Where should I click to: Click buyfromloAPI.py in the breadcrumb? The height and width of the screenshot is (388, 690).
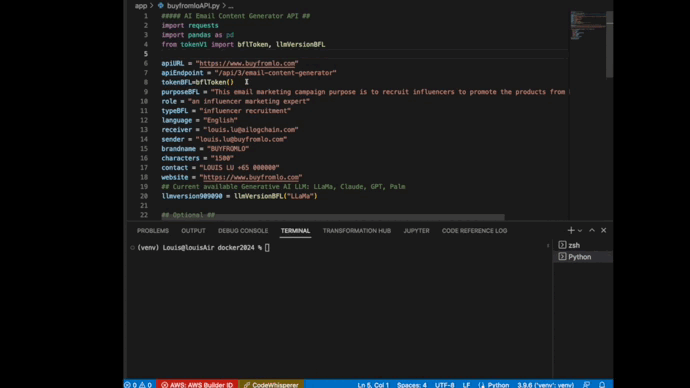tap(193, 6)
